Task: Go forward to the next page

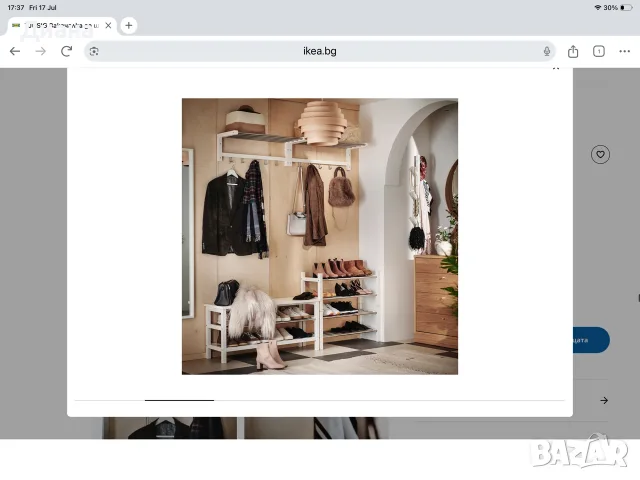Action: (40, 51)
